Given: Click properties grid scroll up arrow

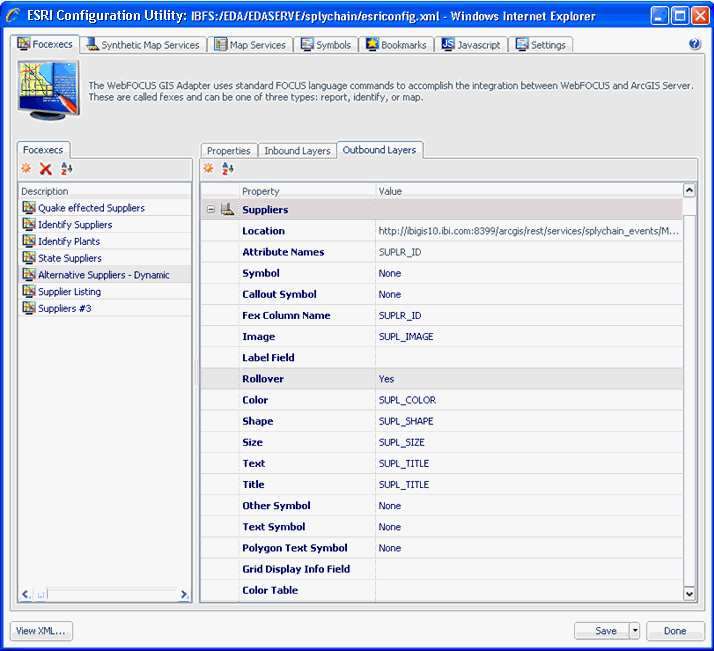Looking at the screenshot, I should click(689, 190).
